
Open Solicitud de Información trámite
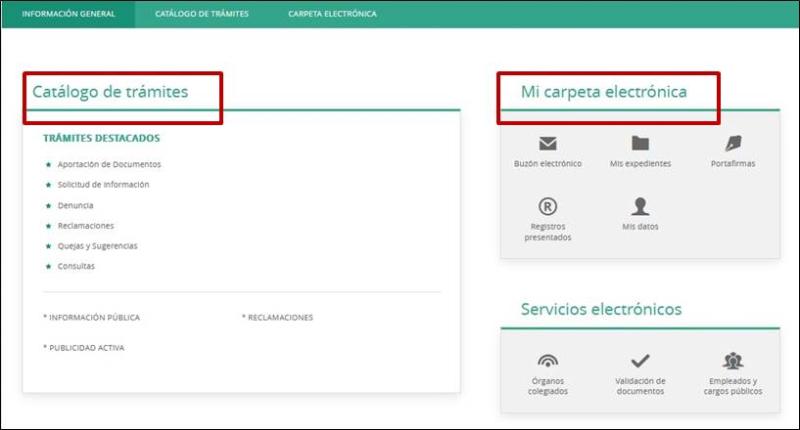click(103, 185)
